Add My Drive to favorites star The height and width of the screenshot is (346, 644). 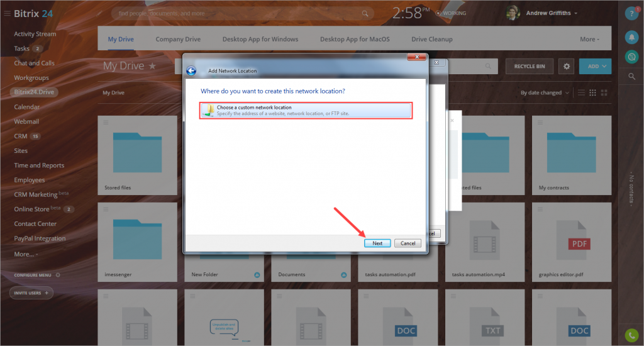(152, 66)
